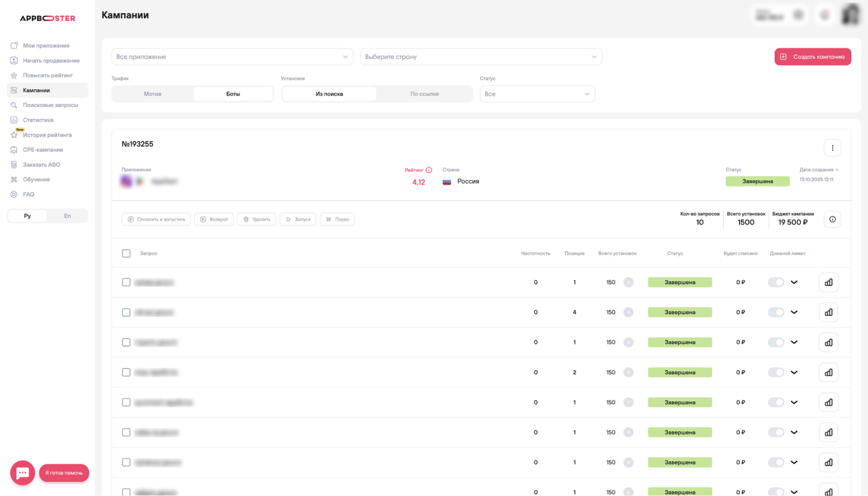Sort by Дата создания column header
This screenshot has width=868, height=496.
pyautogui.click(x=818, y=170)
